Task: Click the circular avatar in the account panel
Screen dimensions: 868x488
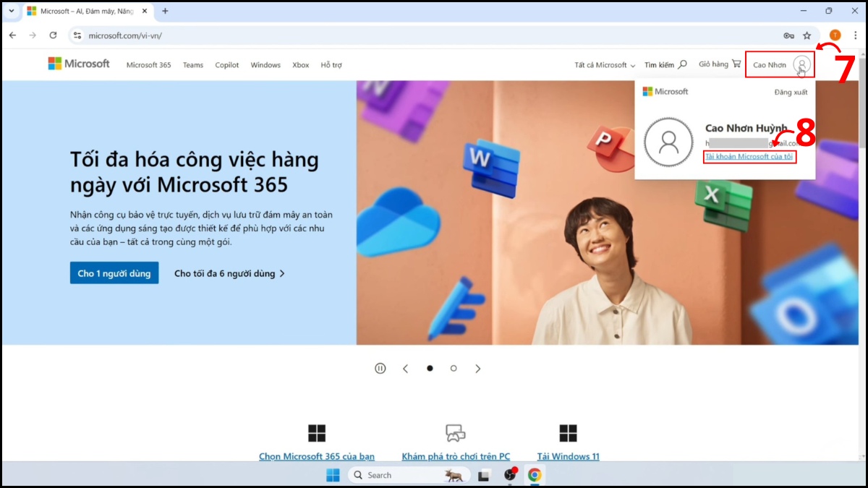Action: pyautogui.click(x=668, y=142)
